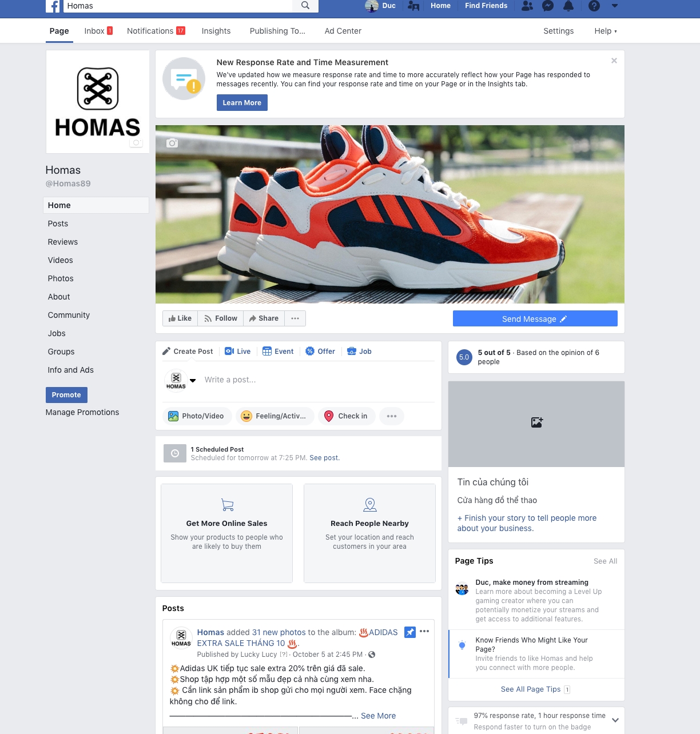Open more composer options ellipsis
The image size is (700, 734).
coord(392,416)
